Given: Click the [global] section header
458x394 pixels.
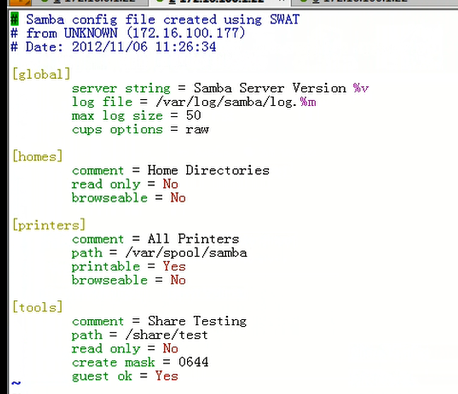Looking at the screenshot, I should 41,74.
